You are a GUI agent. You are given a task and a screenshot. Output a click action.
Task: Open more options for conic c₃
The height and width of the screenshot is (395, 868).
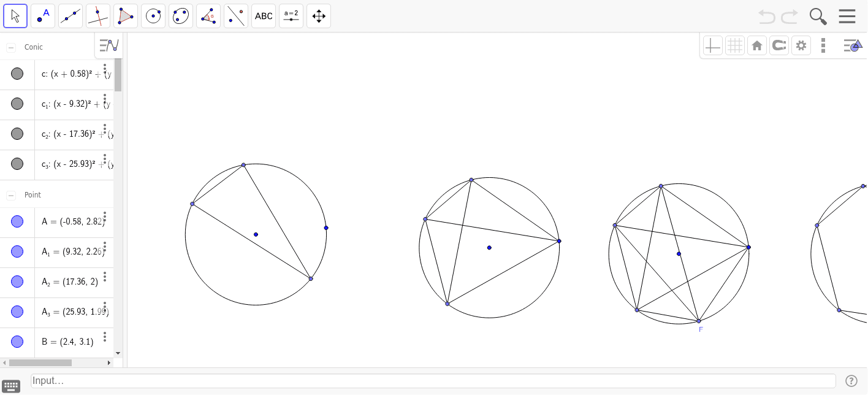[x=105, y=159]
